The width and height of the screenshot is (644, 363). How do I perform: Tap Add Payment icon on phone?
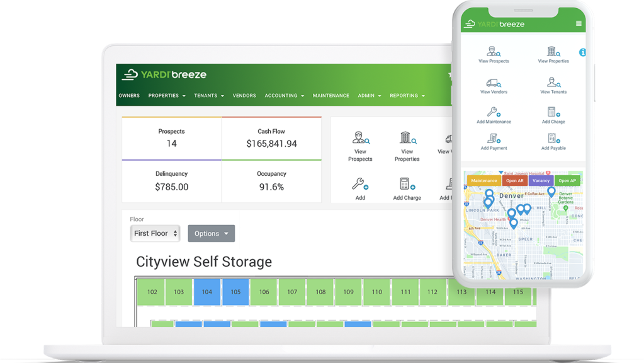494,139
